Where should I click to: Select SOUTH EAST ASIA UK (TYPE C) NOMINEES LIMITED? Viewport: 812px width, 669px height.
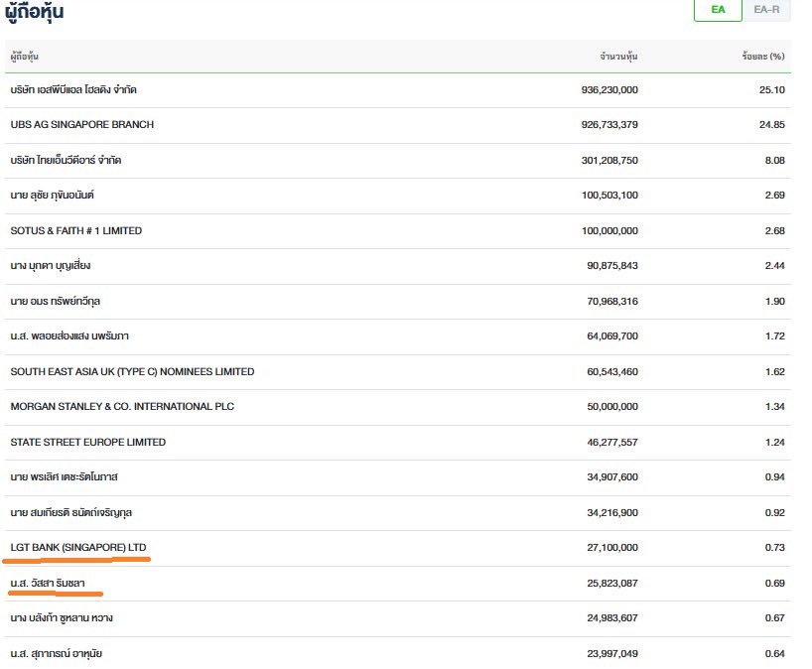[x=133, y=372]
